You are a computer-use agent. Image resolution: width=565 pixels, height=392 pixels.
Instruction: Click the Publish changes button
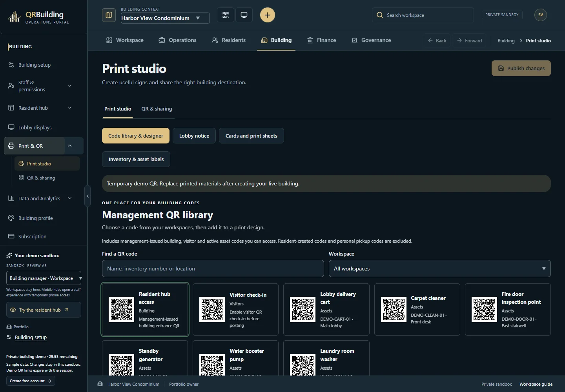521,69
